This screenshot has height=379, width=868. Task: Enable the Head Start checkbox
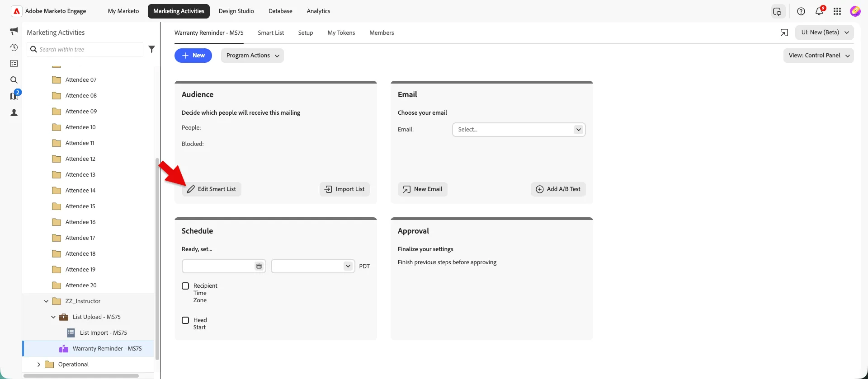point(185,320)
